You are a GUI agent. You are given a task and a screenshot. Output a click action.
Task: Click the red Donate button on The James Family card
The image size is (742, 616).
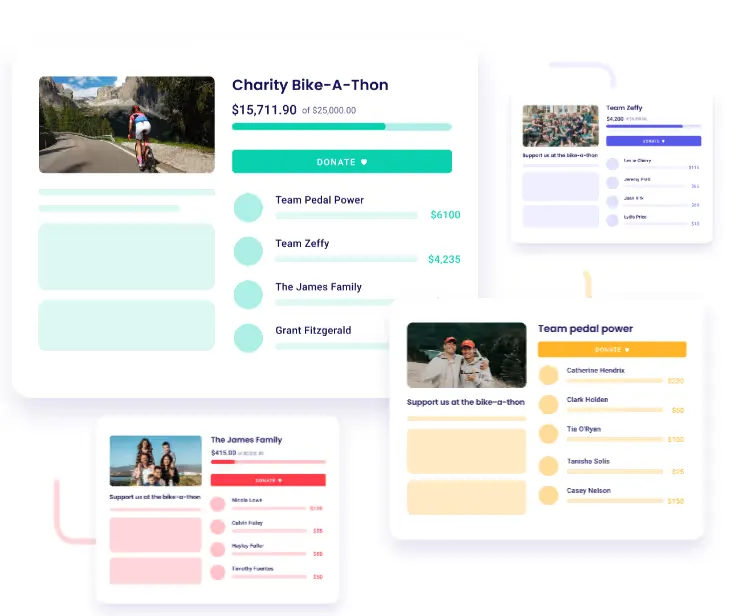[268, 480]
